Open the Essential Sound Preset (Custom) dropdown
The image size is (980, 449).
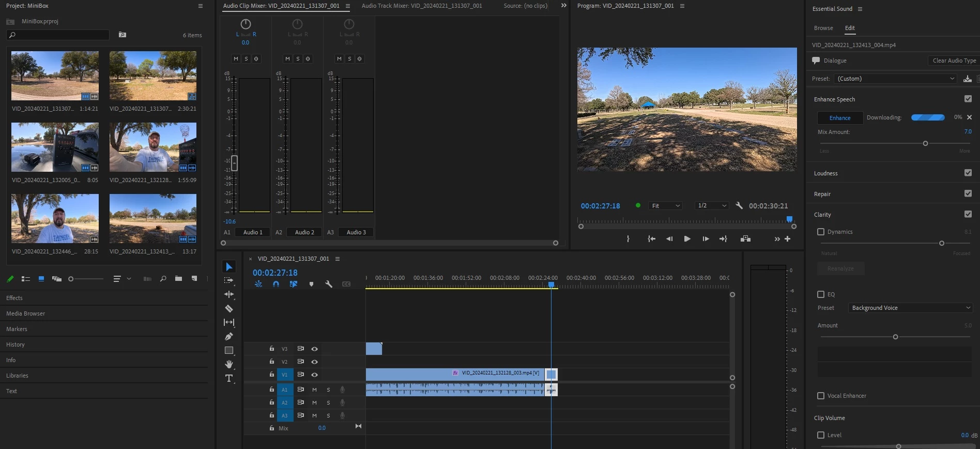(896, 79)
